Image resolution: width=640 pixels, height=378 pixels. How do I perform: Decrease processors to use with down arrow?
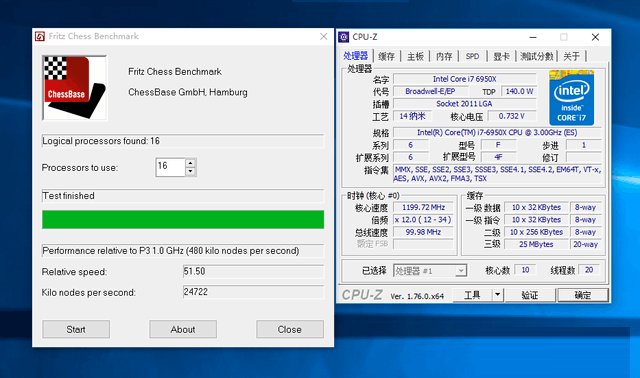click(190, 171)
